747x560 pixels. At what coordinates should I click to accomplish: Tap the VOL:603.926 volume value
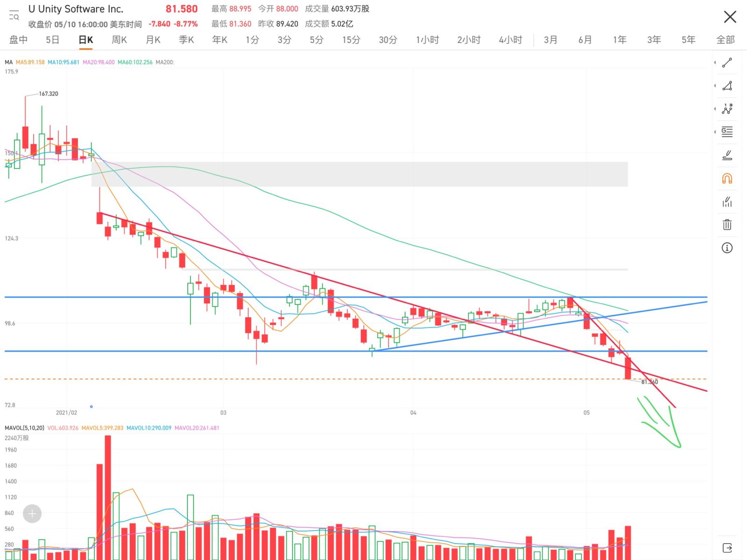[63, 428]
